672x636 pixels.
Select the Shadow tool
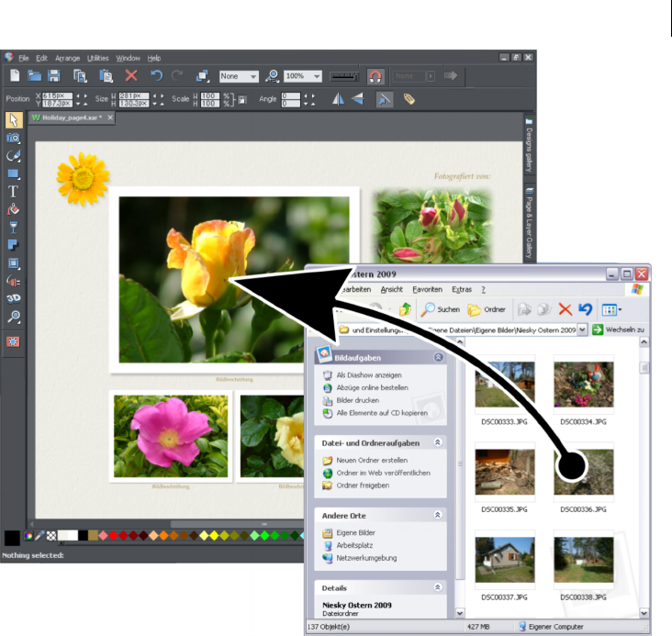[x=13, y=245]
